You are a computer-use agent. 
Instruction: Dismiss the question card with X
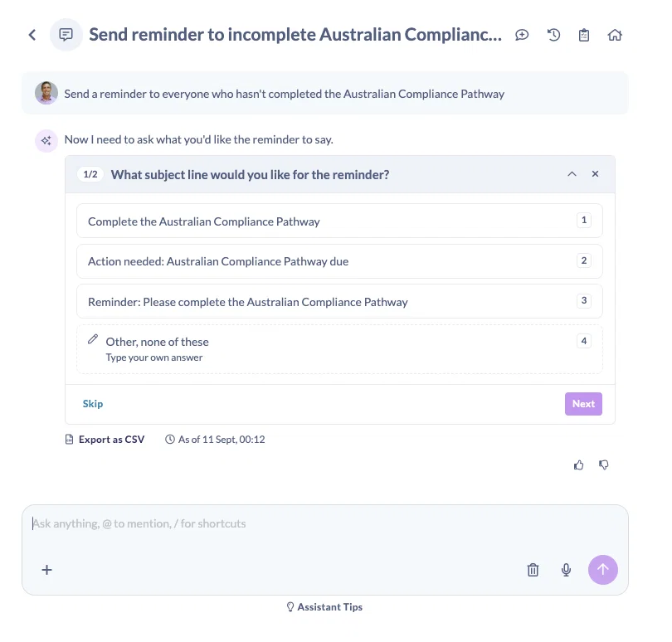(595, 173)
